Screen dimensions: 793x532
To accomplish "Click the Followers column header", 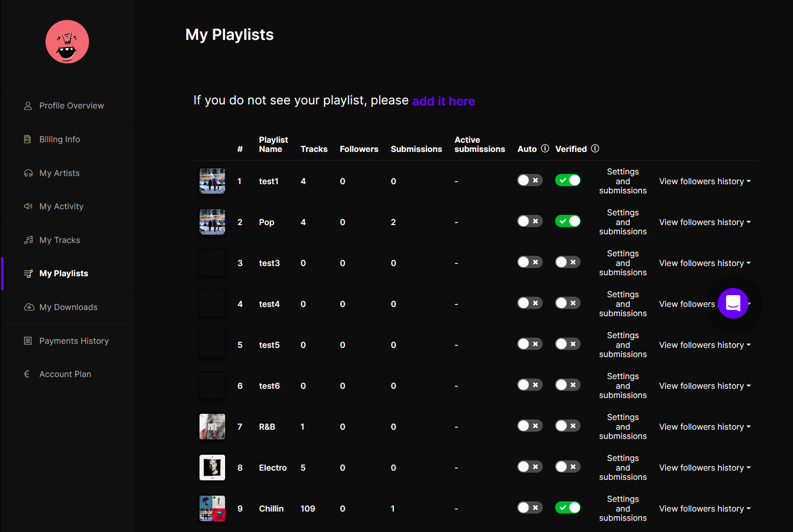I will pos(359,149).
